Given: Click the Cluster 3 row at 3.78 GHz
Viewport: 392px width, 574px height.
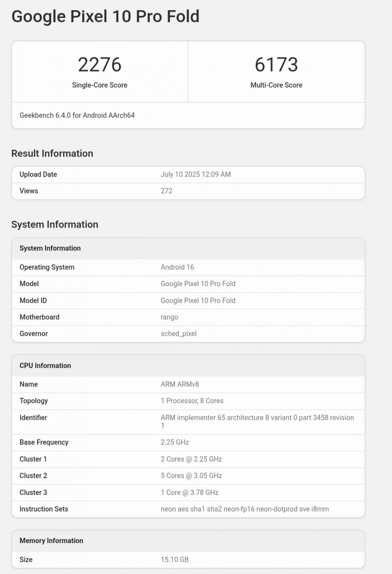Looking at the screenshot, I should 189,492.
